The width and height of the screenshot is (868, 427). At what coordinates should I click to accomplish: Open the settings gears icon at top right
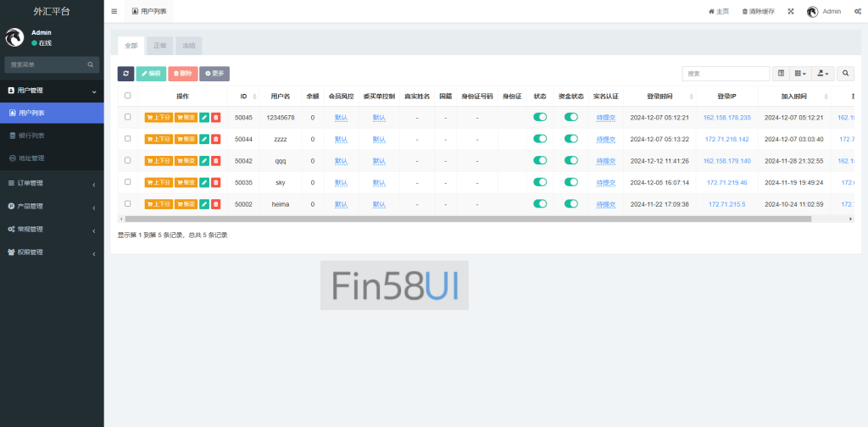858,11
